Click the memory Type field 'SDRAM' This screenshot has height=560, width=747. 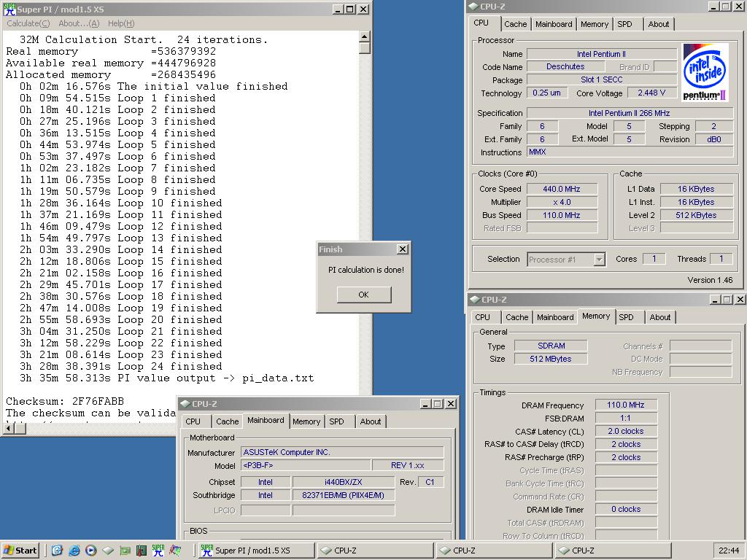coord(551,346)
